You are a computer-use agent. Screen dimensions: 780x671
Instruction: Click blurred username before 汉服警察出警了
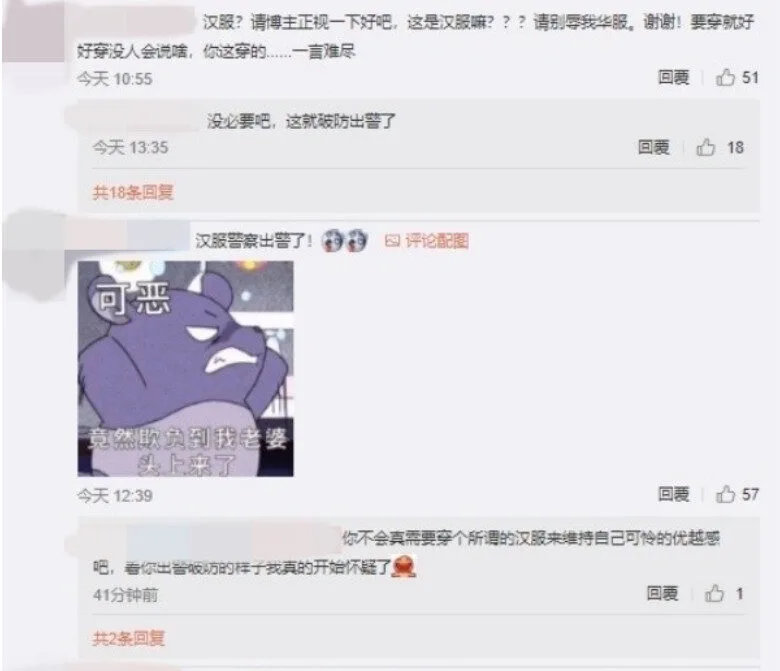pos(127,236)
